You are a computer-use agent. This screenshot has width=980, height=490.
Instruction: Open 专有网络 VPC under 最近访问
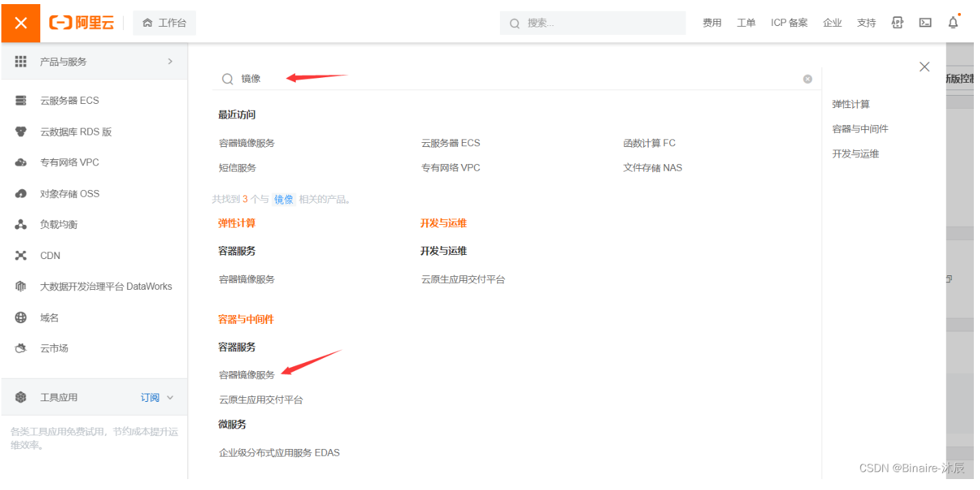coord(450,167)
